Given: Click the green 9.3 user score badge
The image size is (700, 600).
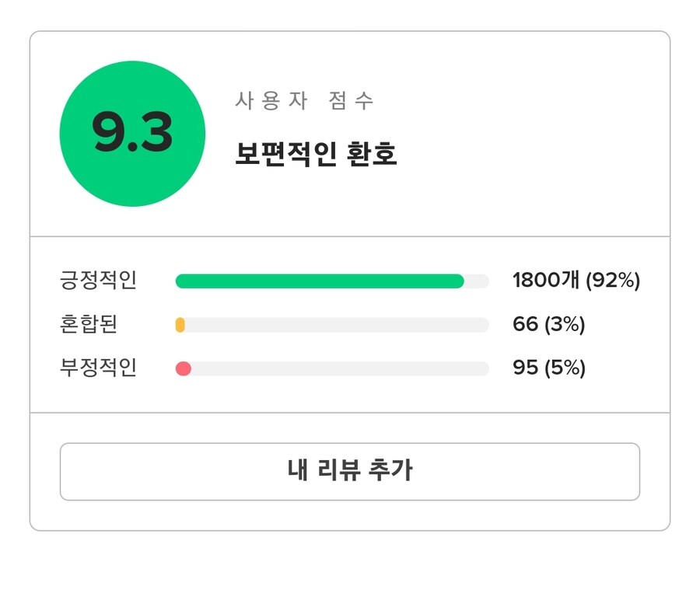Looking at the screenshot, I should 133,132.
